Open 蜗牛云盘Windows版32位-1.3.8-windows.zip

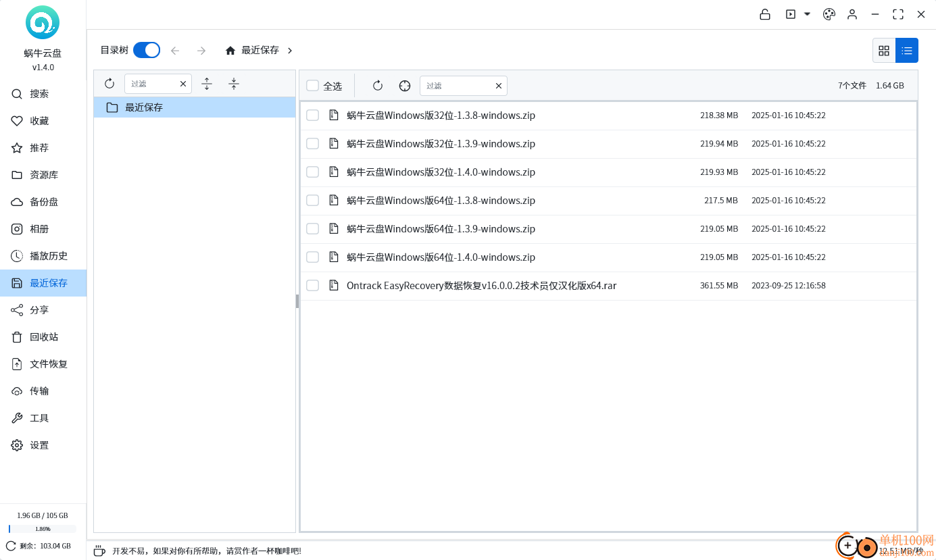tap(441, 116)
